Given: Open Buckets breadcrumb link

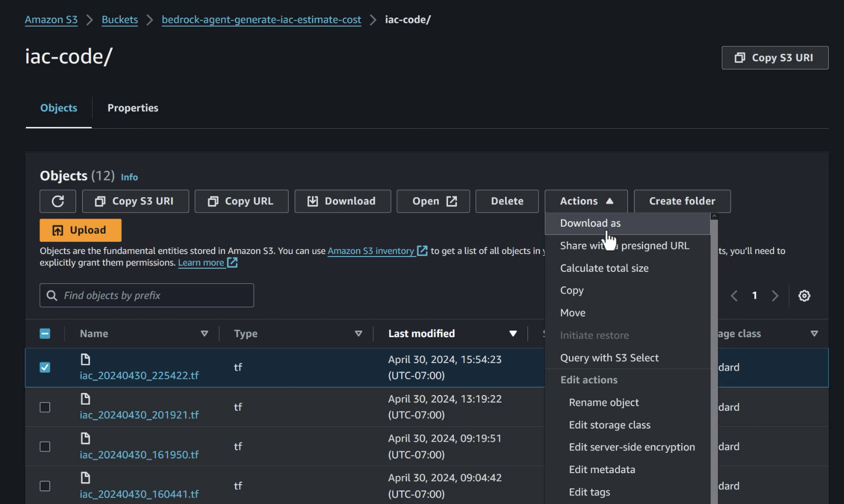Looking at the screenshot, I should pyautogui.click(x=120, y=20).
